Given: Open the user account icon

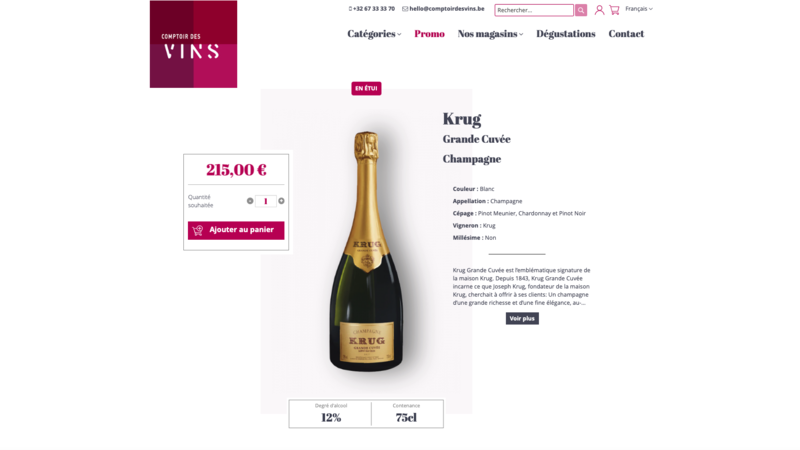Looking at the screenshot, I should (x=599, y=10).
